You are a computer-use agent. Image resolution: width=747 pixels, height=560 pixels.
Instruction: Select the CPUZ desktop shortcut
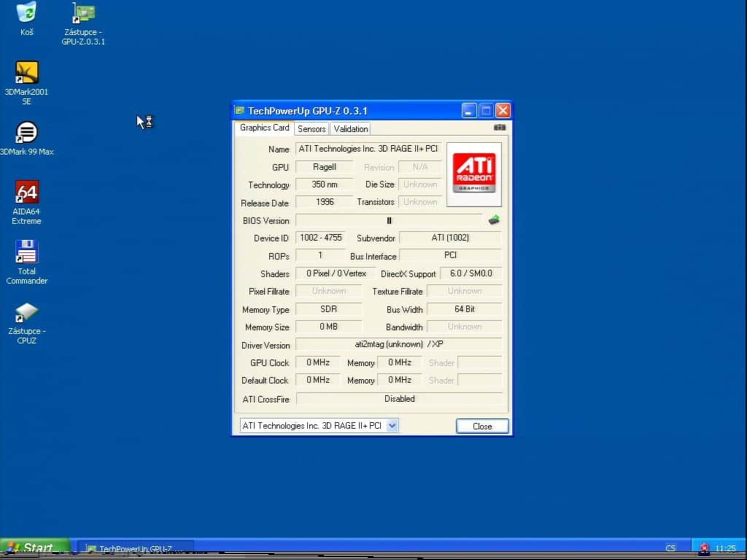click(26, 313)
